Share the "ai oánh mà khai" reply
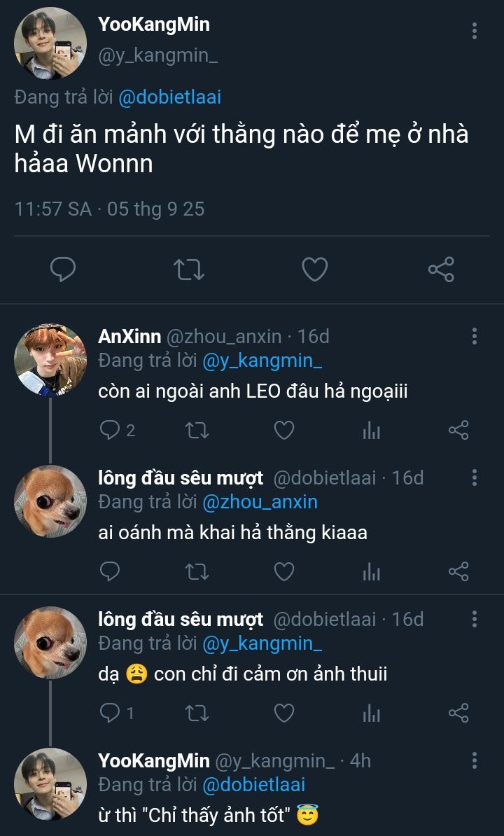Image resolution: width=504 pixels, height=836 pixels. coord(458,571)
